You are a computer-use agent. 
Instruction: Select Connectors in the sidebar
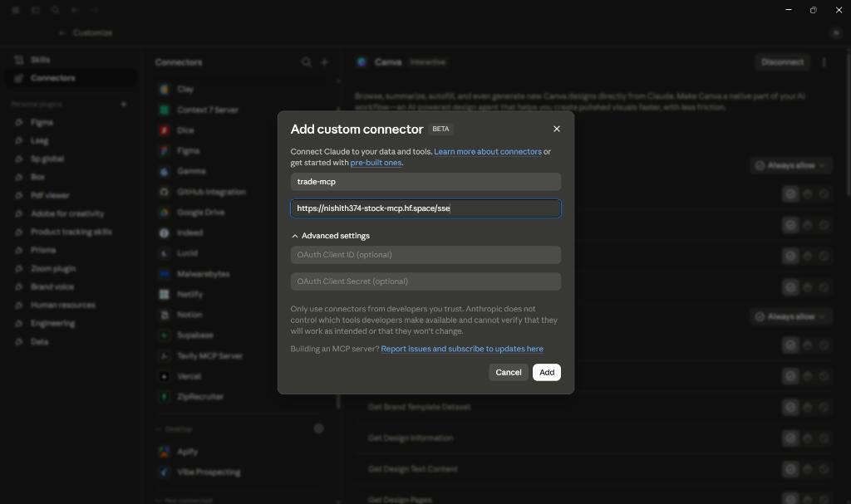pos(71,78)
